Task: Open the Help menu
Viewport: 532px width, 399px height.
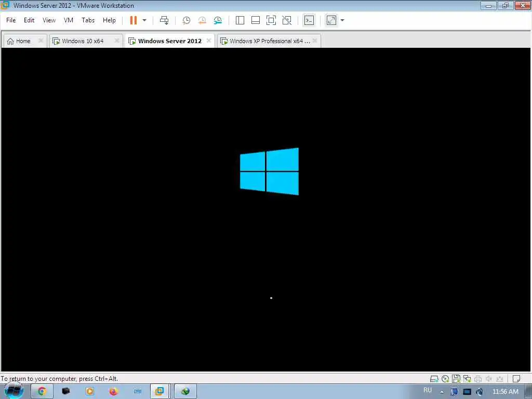Action: pyautogui.click(x=109, y=20)
